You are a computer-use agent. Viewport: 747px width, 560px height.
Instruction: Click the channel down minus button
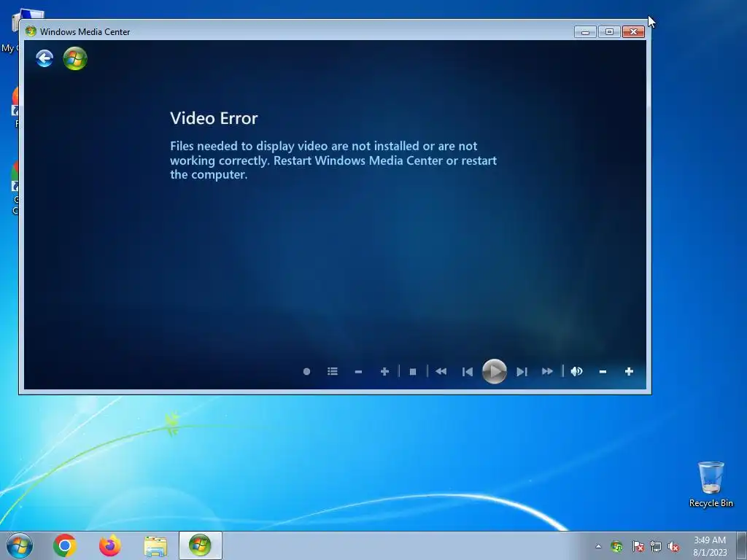point(358,372)
